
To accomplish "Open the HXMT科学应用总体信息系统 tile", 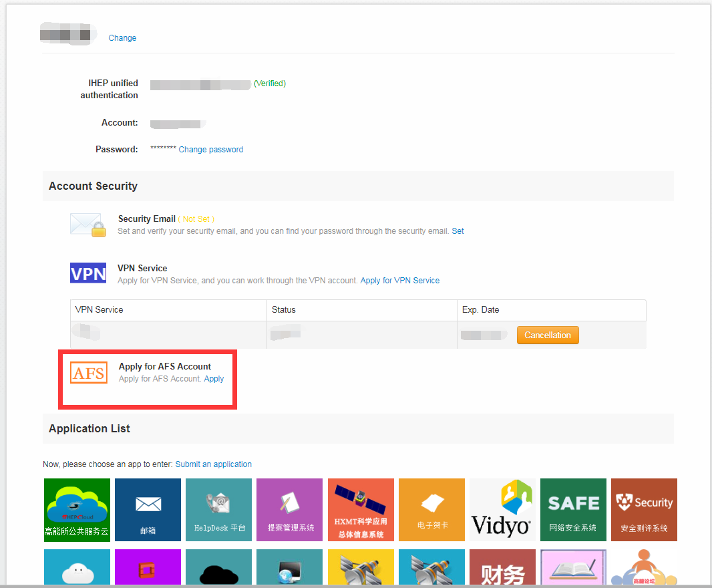I will coord(361,509).
